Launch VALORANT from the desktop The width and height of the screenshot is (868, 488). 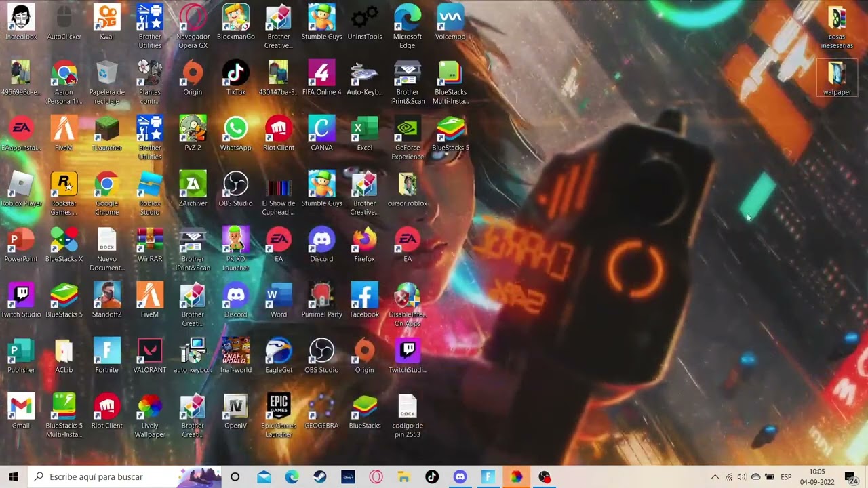point(150,356)
